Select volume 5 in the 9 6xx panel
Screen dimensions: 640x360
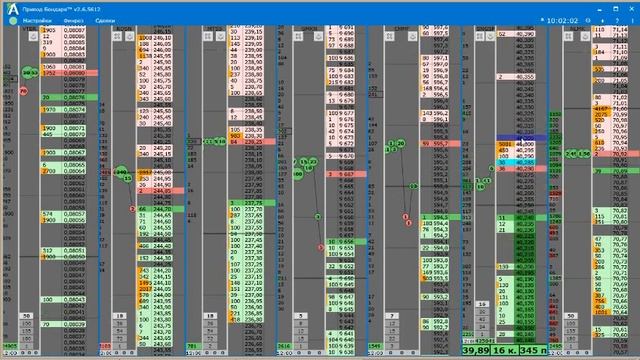[x=300, y=316]
